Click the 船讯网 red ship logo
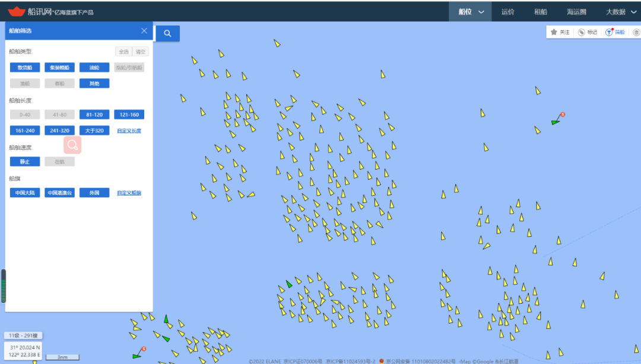This screenshot has width=641, height=364. click(17, 11)
